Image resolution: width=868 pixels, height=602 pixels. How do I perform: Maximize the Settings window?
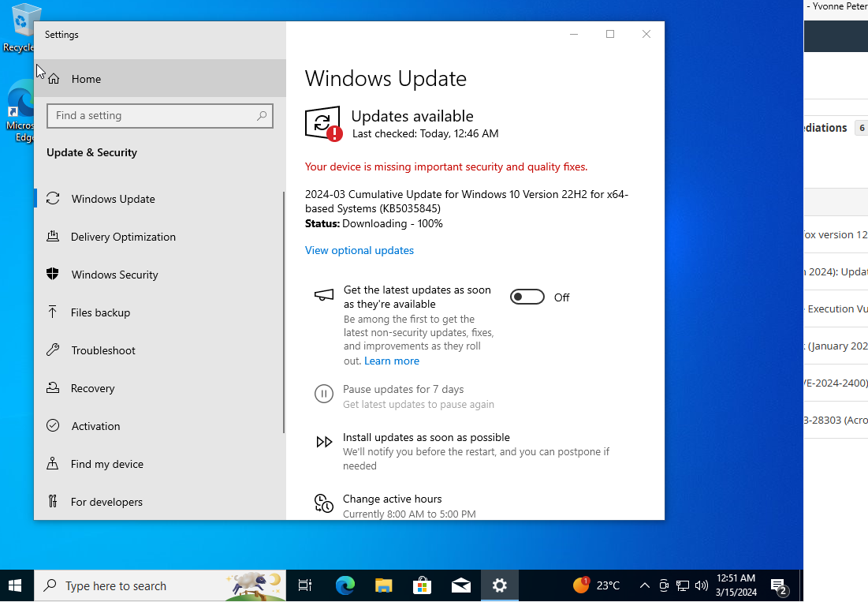coord(610,35)
